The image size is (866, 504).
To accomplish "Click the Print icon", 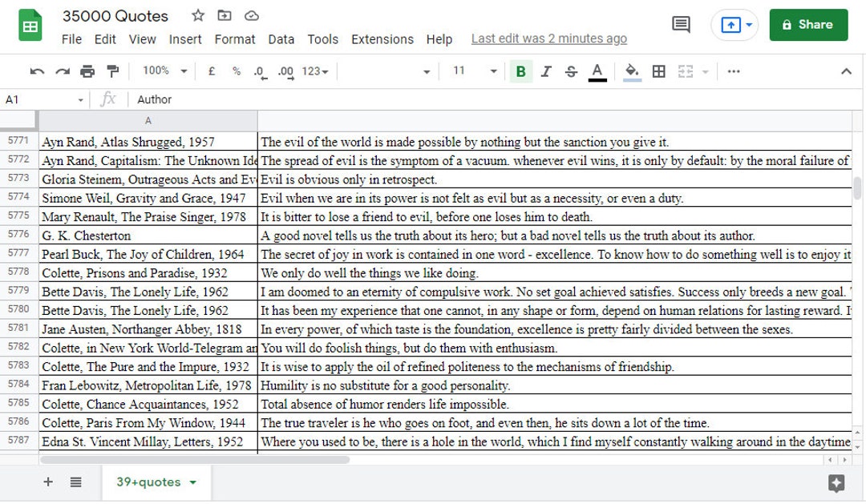I will point(88,71).
